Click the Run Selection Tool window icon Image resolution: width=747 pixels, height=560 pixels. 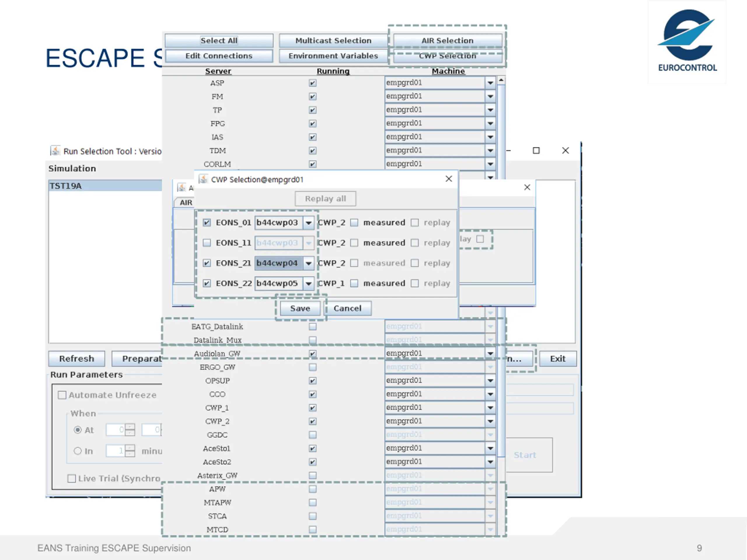click(x=55, y=151)
